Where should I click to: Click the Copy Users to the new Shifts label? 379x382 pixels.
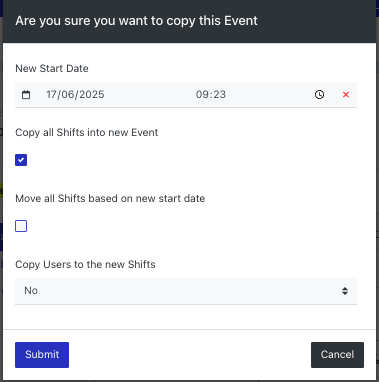click(85, 264)
